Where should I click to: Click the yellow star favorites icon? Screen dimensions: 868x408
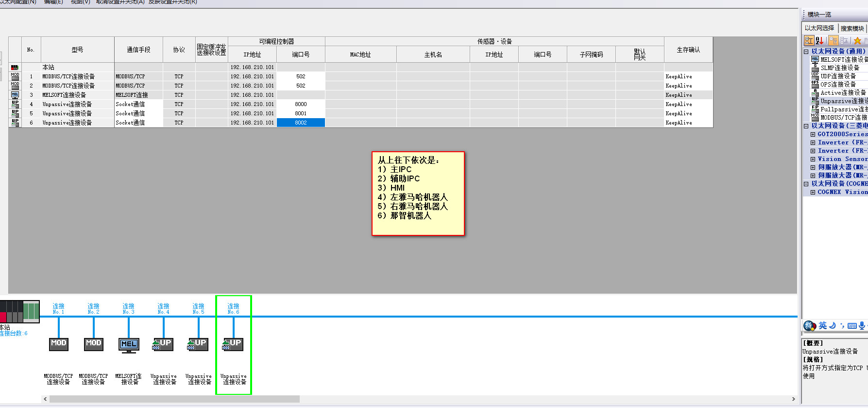coord(857,41)
